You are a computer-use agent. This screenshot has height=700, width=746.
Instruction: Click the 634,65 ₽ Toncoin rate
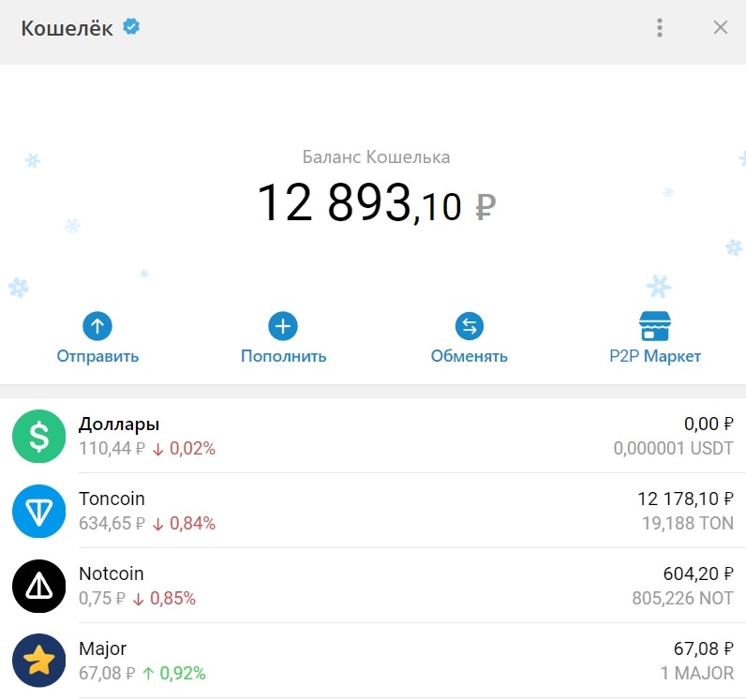pyautogui.click(x=112, y=524)
